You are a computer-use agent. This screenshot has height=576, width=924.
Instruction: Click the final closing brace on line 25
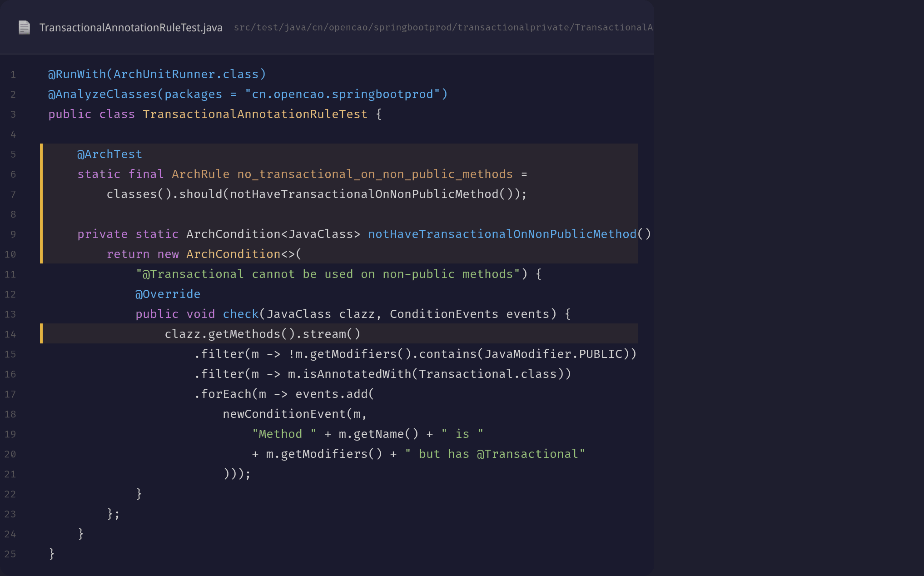click(x=52, y=554)
